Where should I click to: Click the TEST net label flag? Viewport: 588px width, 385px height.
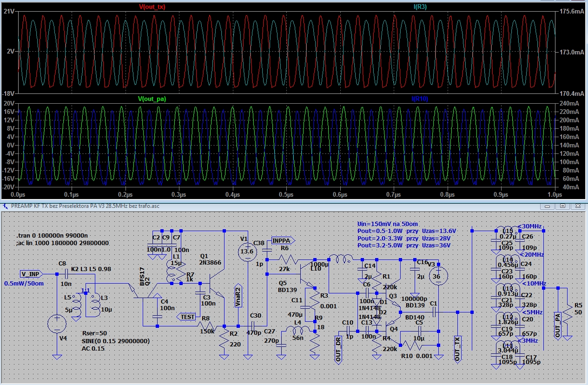tap(187, 317)
